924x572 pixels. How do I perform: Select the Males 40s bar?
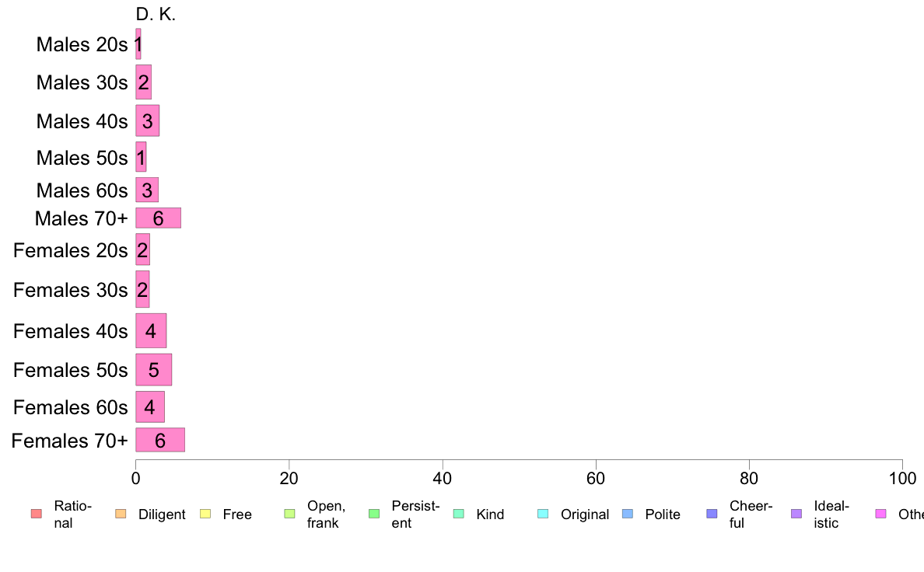coord(147,120)
